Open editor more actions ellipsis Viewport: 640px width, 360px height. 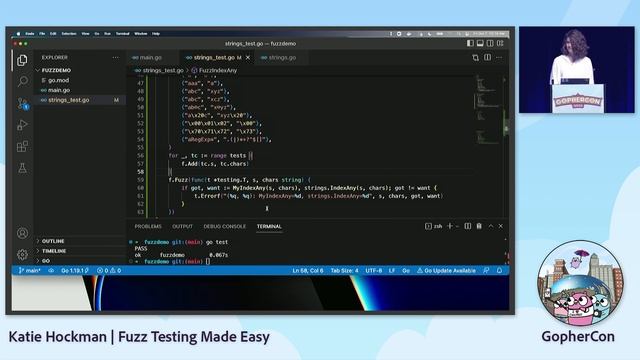point(499,58)
